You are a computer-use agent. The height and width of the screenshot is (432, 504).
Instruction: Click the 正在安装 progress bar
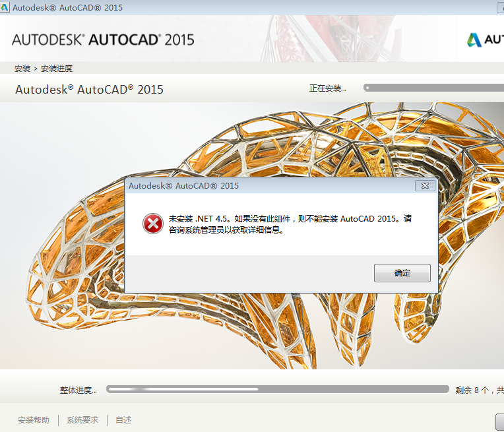(x=433, y=88)
